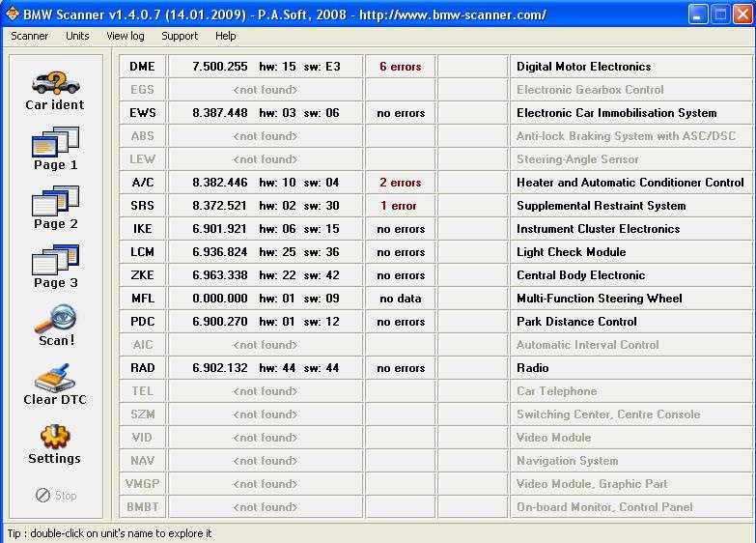Select the SRS unit name
The width and height of the screenshot is (756, 543).
point(143,206)
